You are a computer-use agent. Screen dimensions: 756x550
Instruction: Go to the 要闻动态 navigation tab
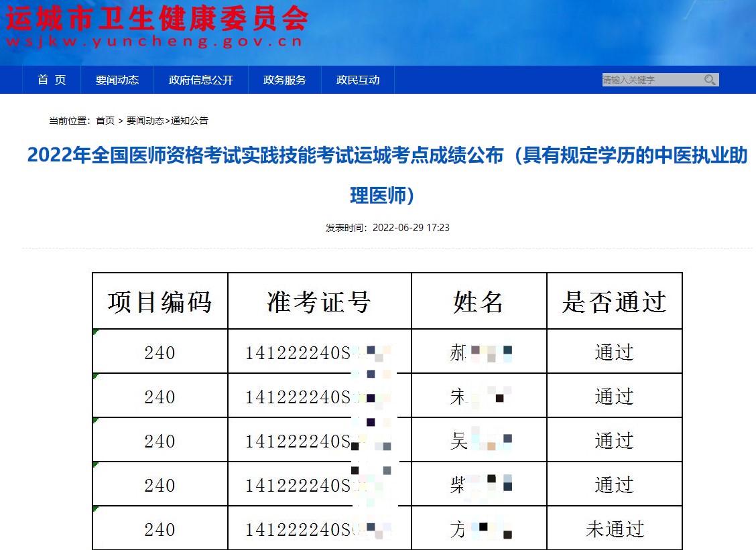(x=117, y=80)
